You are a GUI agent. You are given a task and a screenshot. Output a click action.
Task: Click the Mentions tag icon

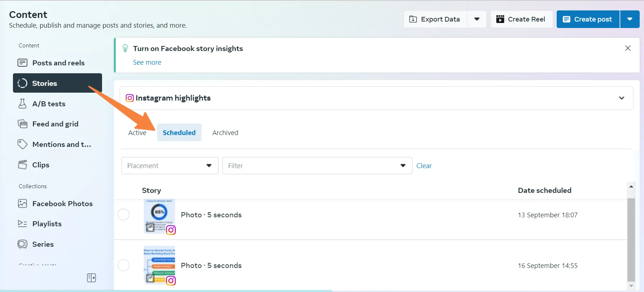pos(22,144)
